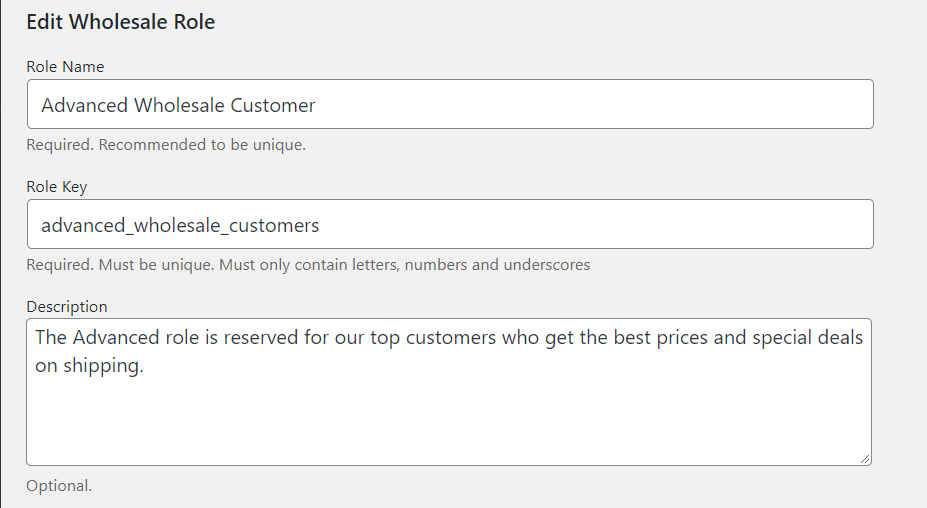927x508 pixels.
Task: Click 'advanced' at start of Role Key
Action: point(84,226)
